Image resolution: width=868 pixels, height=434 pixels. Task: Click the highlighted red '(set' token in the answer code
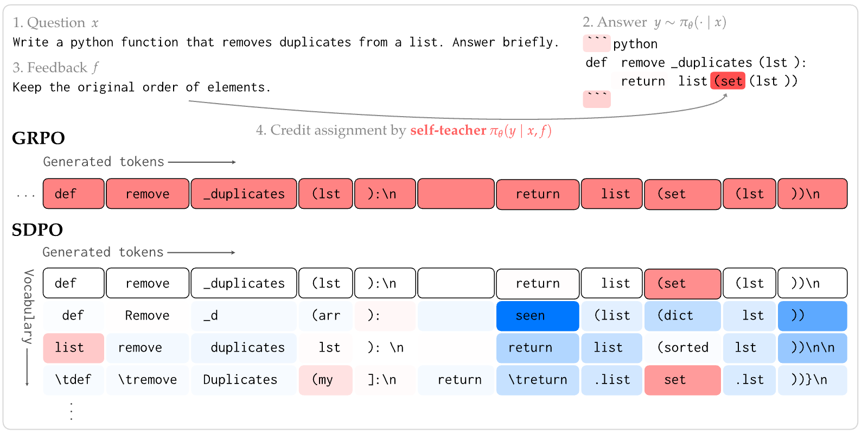pos(727,81)
